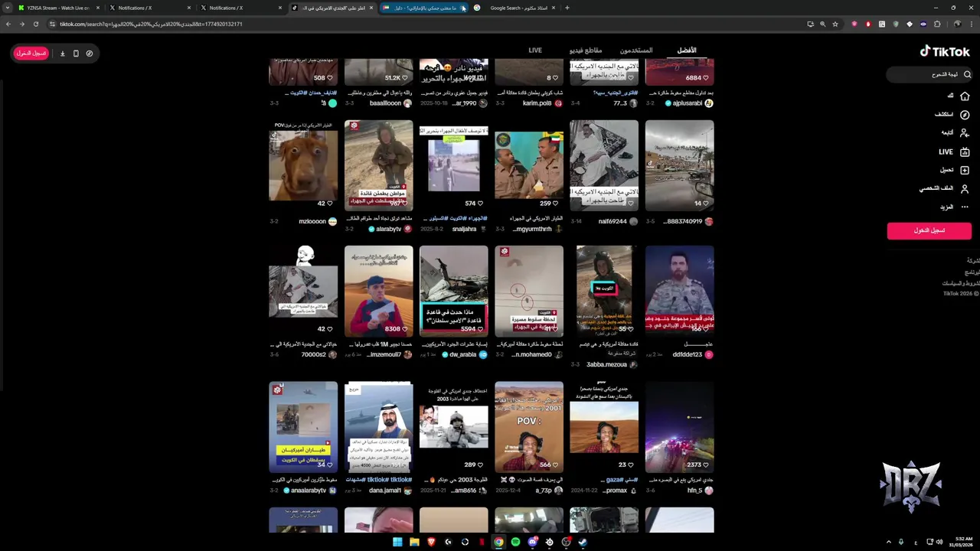Open user alarabytv profile link

389,229
